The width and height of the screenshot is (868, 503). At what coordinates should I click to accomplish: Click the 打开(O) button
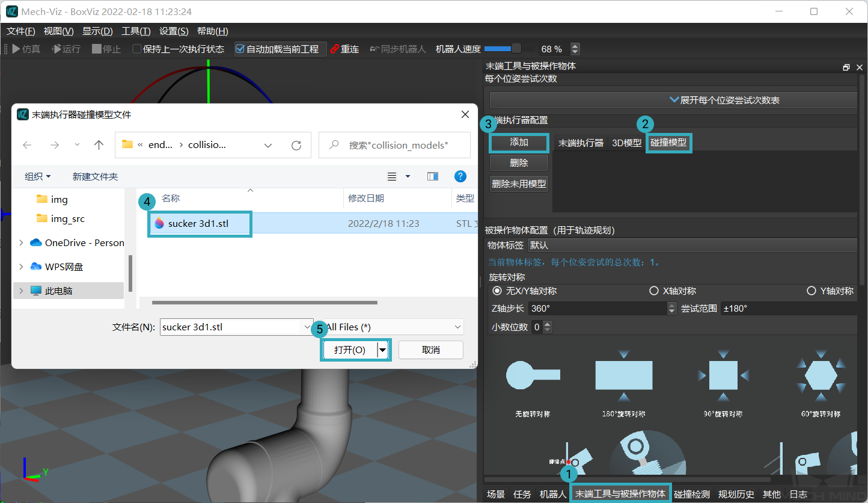350,350
